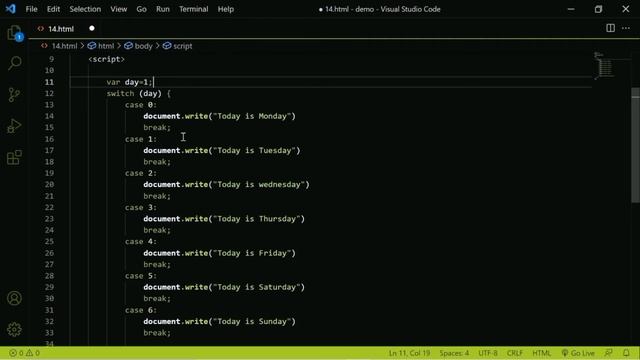Click "Today is Tuesday" string
The image size is (640, 360).
254,151
